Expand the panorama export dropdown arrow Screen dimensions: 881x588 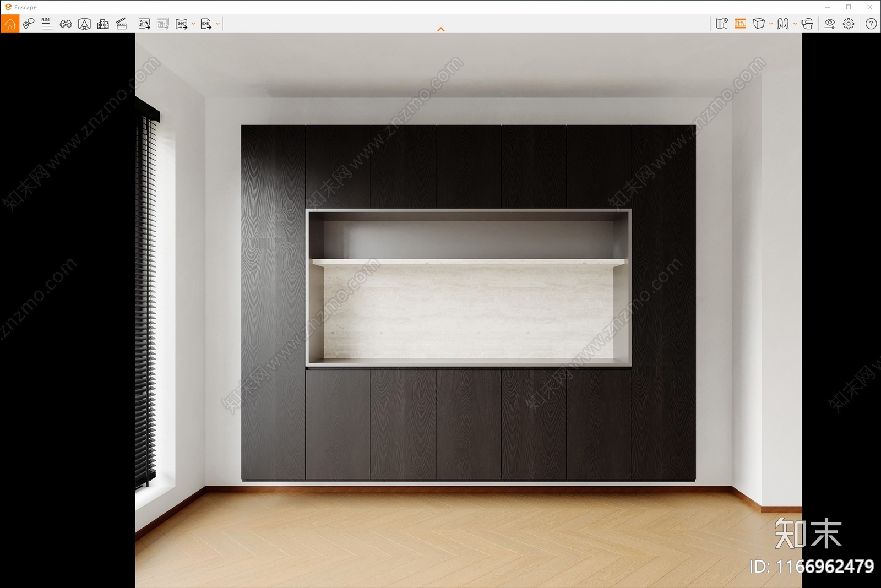[194, 24]
